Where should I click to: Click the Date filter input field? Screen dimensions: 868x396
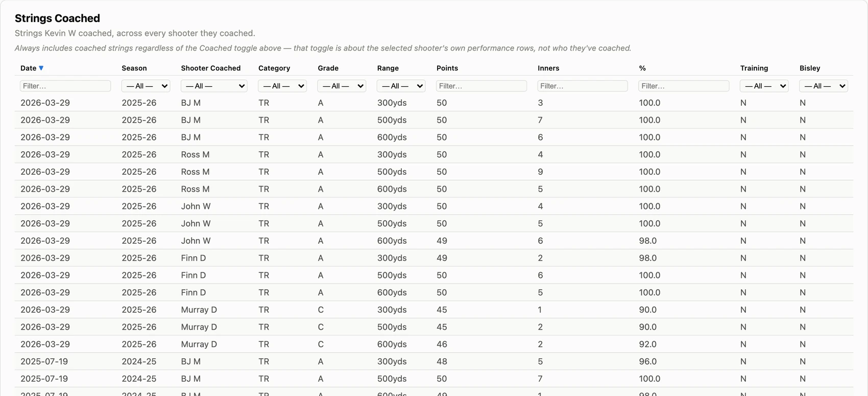65,86
